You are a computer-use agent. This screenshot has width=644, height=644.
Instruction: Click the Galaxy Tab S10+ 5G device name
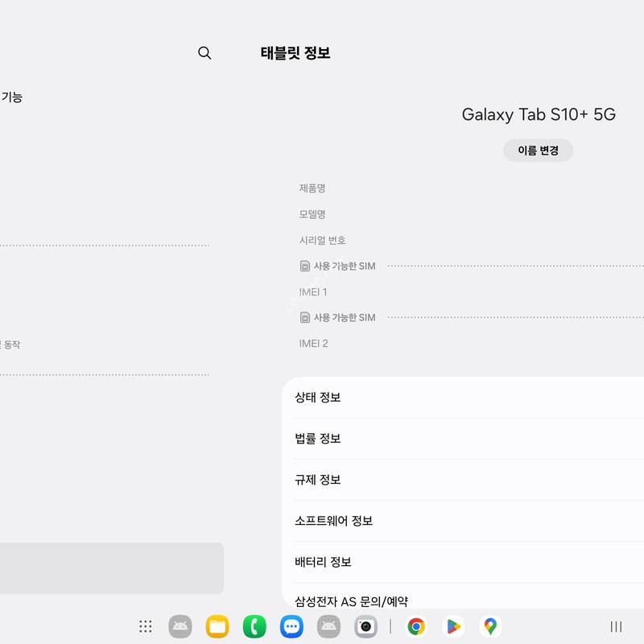(x=539, y=114)
